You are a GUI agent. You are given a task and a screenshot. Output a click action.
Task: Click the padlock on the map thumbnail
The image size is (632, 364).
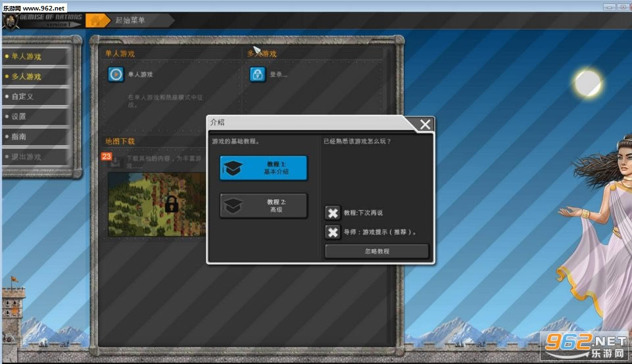[x=172, y=203]
